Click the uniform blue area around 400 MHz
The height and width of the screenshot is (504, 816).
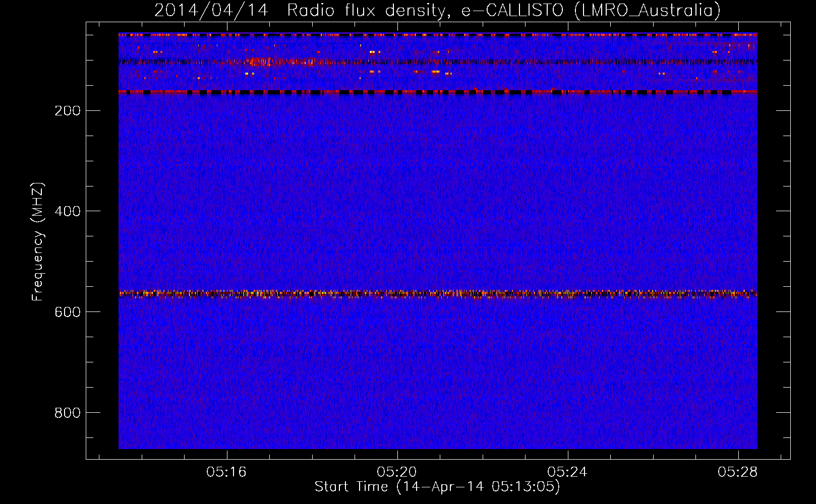(438, 211)
